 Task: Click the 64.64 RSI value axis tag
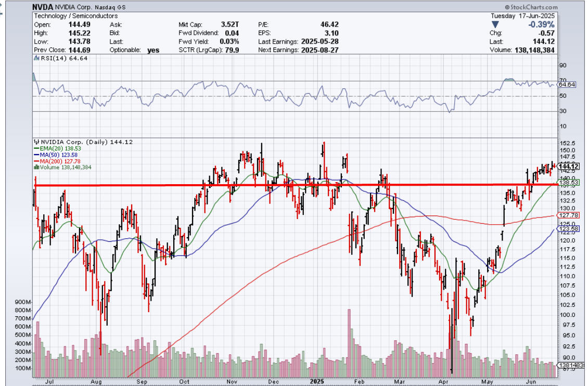pyautogui.click(x=567, y=84)
